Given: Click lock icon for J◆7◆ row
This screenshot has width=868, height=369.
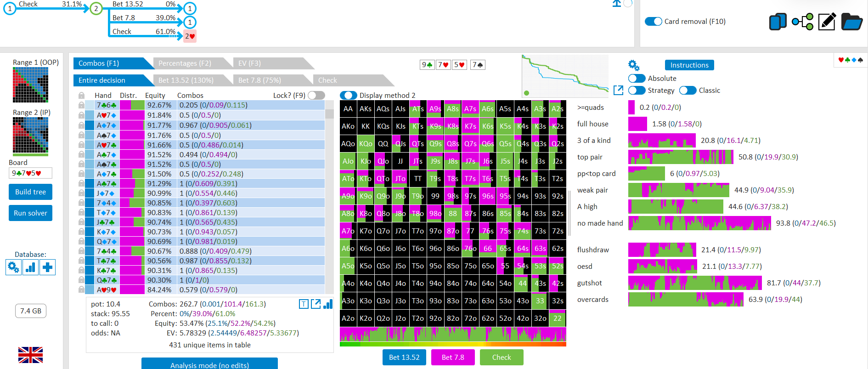Looking at the screenshot, I should coord(81,193).
